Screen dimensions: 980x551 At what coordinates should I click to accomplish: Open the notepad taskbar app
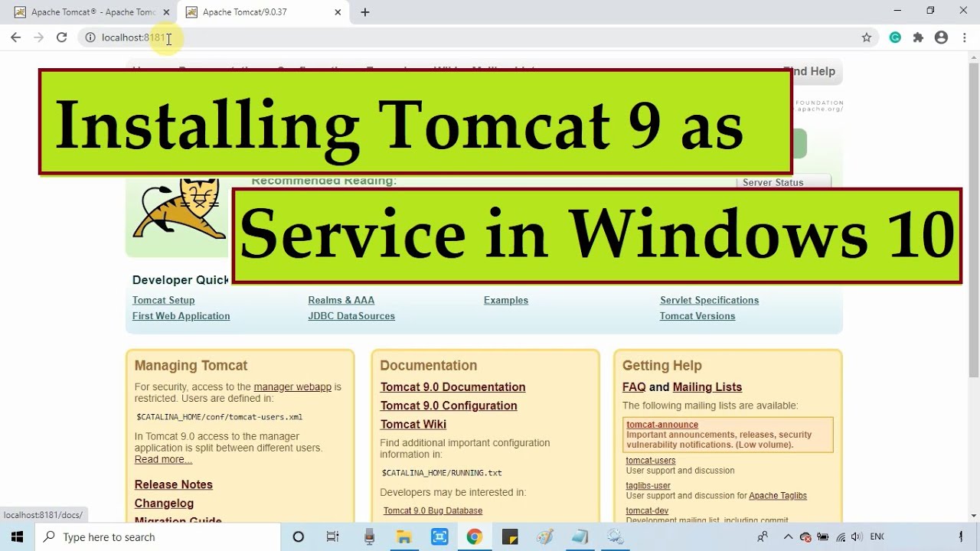click(x=580, y=537)
